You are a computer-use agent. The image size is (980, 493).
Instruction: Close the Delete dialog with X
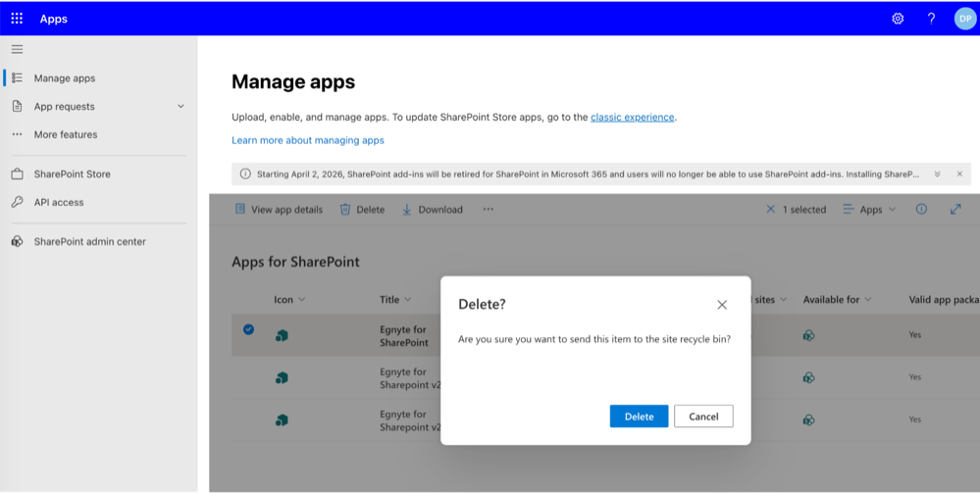[x=722, y=305]
